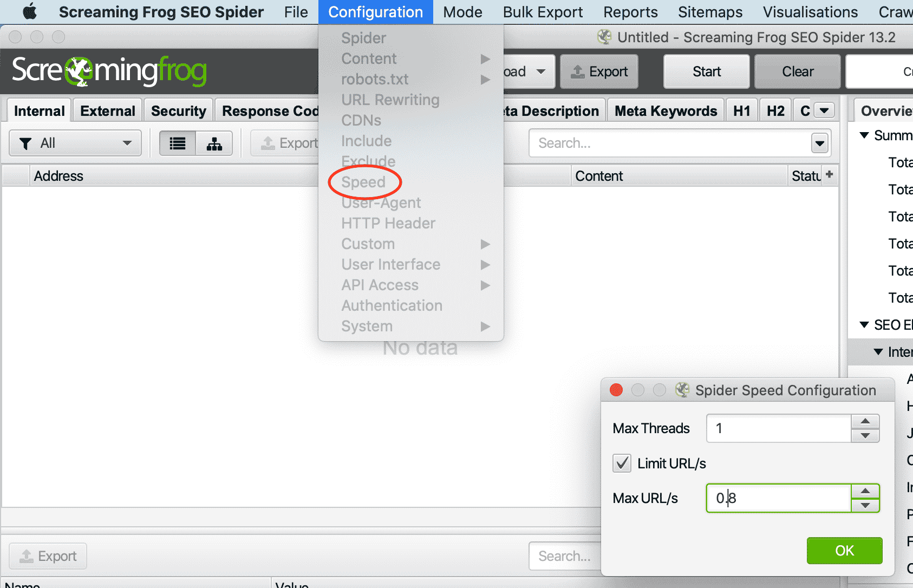Confirm speed settings with OK
913x588 pixels.
[x=844, y=551]
